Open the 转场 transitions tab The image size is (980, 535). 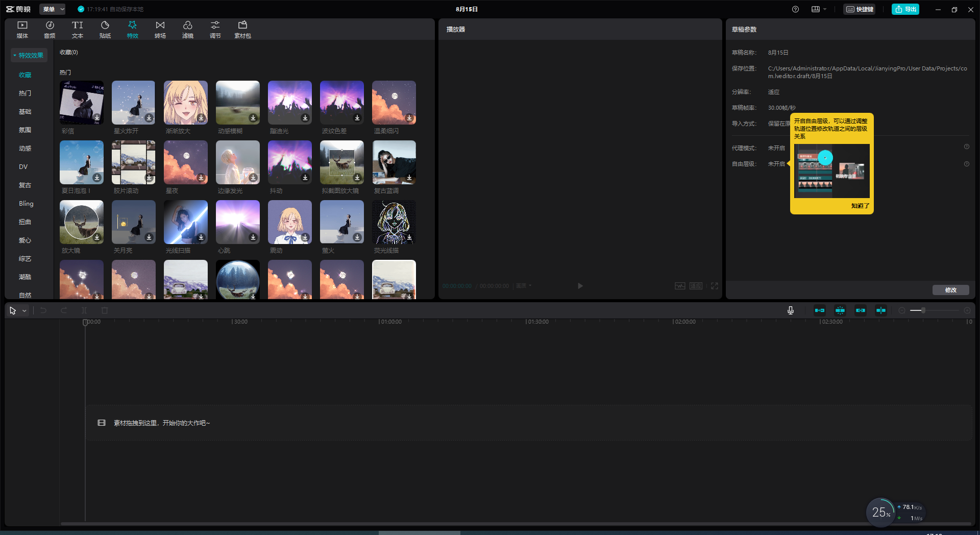160,30
